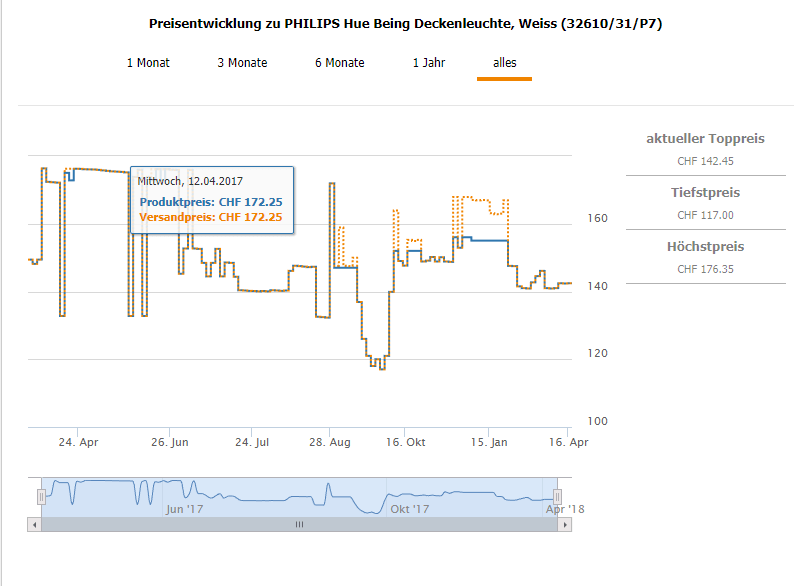Click the Höchstpreis CHF 176.35 value
The image size is (807, 586).
pos(705,269)
